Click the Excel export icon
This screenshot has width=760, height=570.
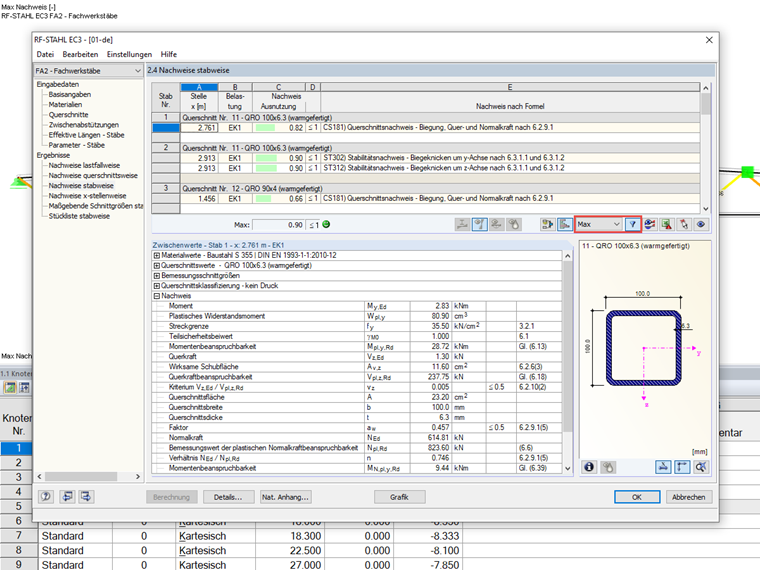pyautogui.click(x=667, y=224)
